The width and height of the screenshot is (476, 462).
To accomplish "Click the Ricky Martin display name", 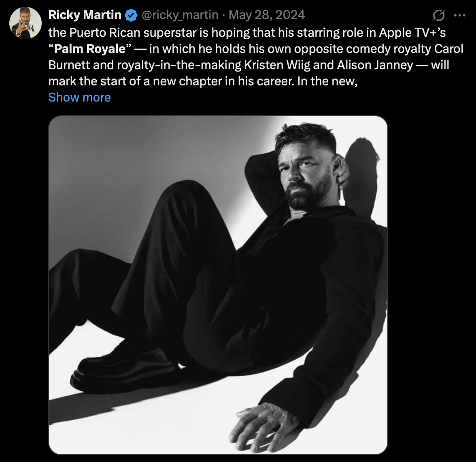I will pyautogui.click(x=85, y=15).
